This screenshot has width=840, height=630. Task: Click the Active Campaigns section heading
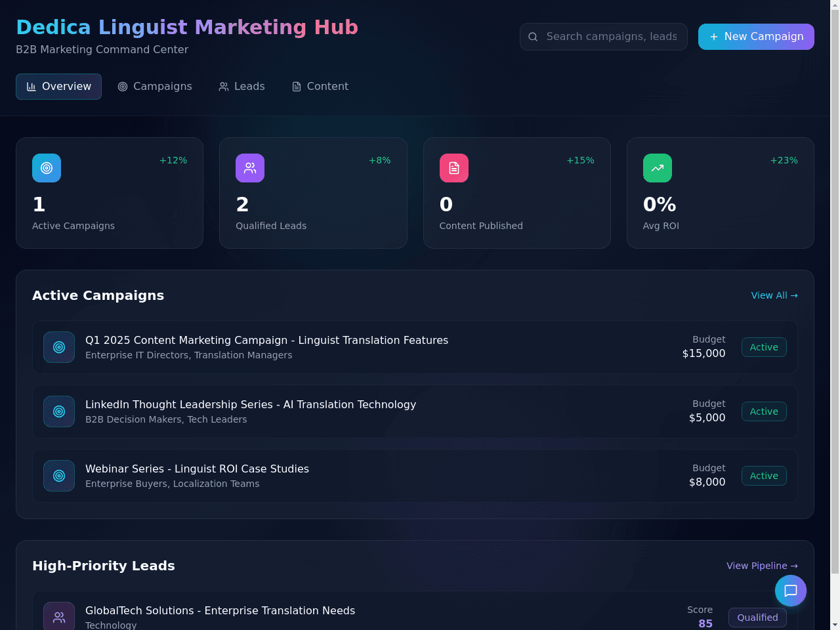tap(98, 295)
